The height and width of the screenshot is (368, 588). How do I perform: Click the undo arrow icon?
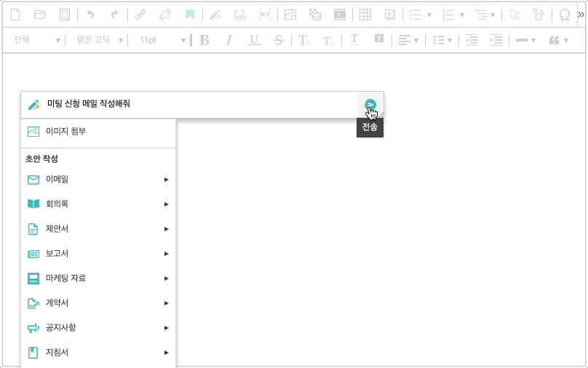coord(90,15)
